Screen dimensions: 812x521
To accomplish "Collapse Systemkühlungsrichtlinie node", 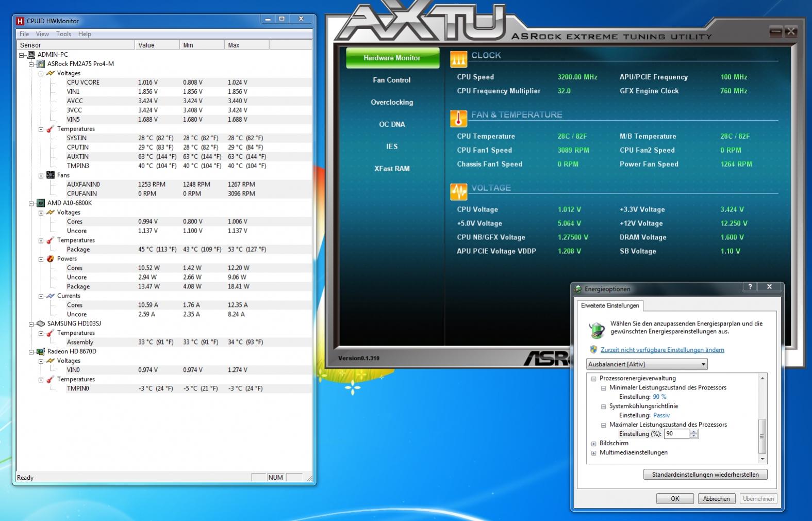I will click(604, 406).
